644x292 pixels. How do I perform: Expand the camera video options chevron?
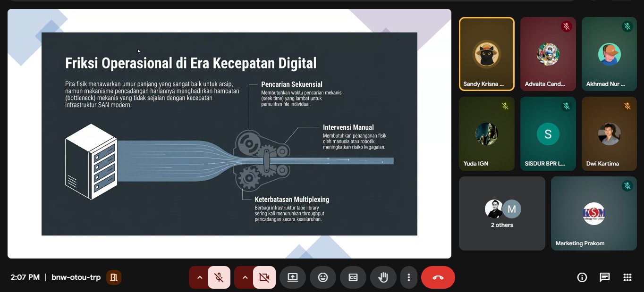pyautogui.click(x=245, y=277)
